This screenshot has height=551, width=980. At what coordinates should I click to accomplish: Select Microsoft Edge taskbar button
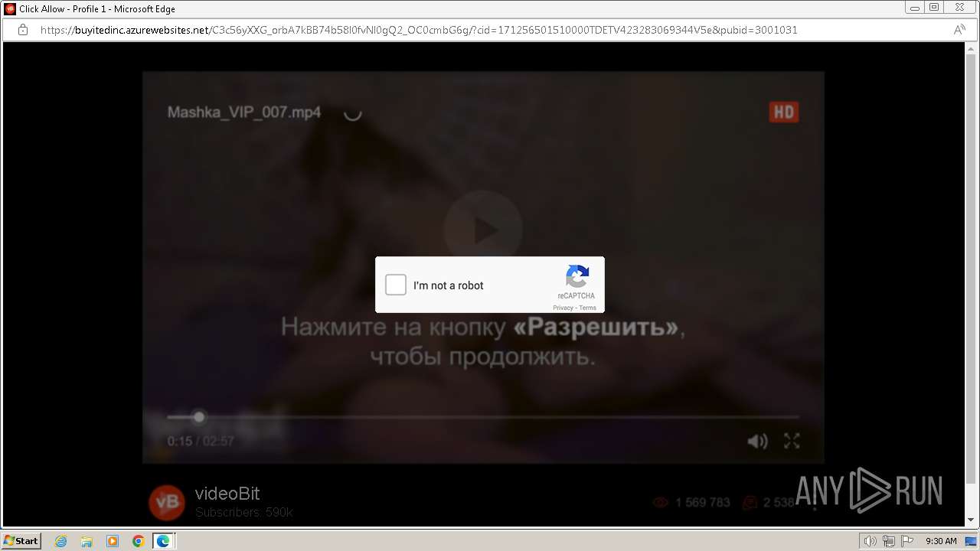click(164, 541)
